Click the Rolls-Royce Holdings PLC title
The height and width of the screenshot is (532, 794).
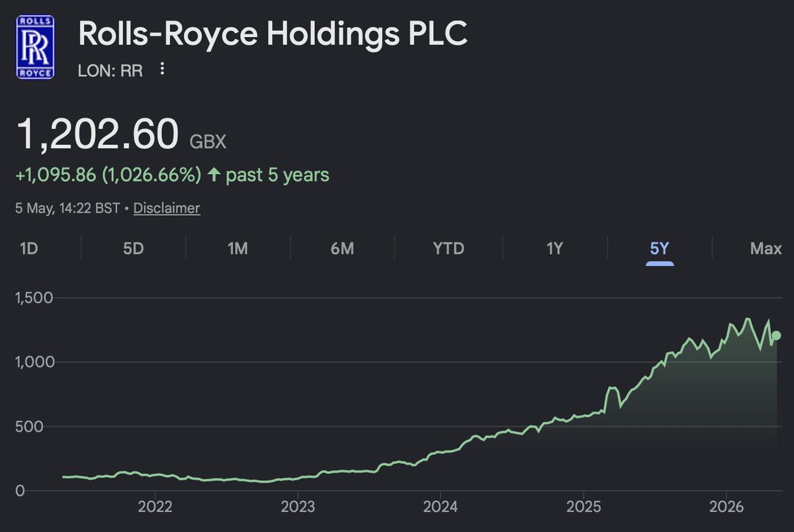(273, 34)
